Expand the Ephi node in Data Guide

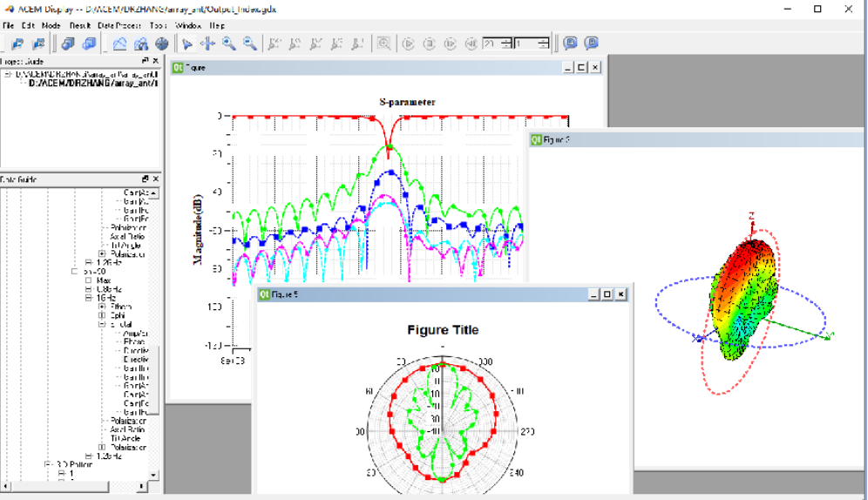[102, 315]
